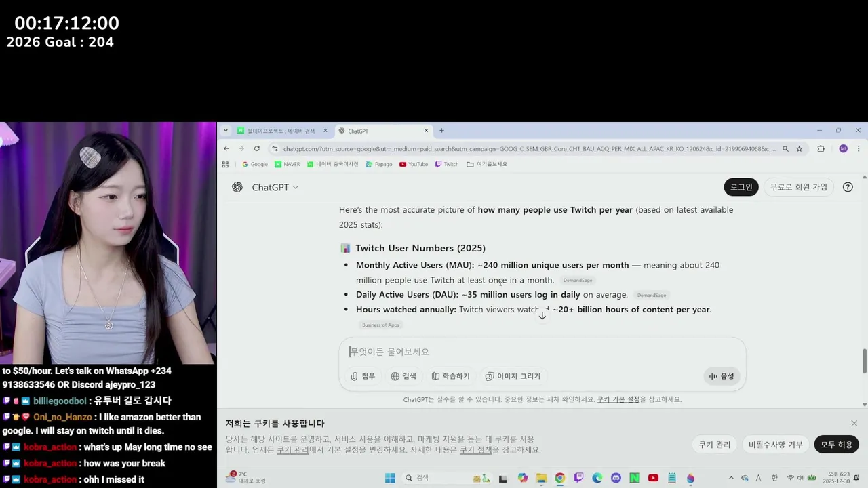
Task: Click the 첨부 attach button
Action: pos(363,376)
